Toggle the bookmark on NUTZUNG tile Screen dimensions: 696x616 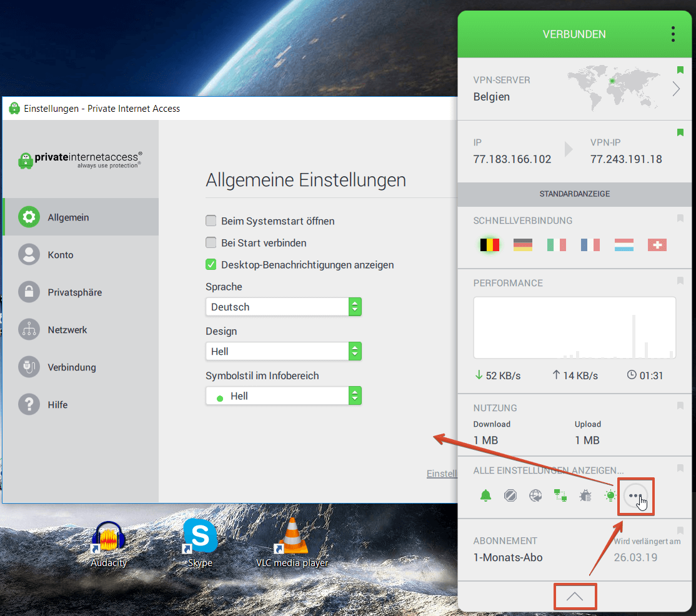coord(680,405)
